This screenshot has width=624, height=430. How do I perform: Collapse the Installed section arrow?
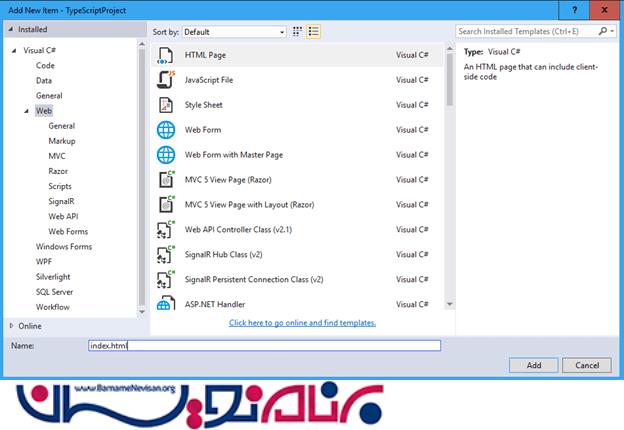pos(11,30)
